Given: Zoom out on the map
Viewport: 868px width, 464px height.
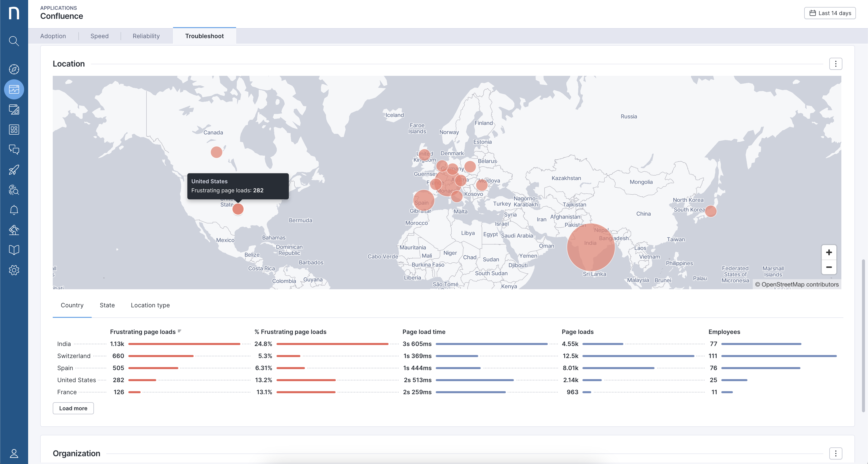Looking at the screenshot, I should click(829, 268).
